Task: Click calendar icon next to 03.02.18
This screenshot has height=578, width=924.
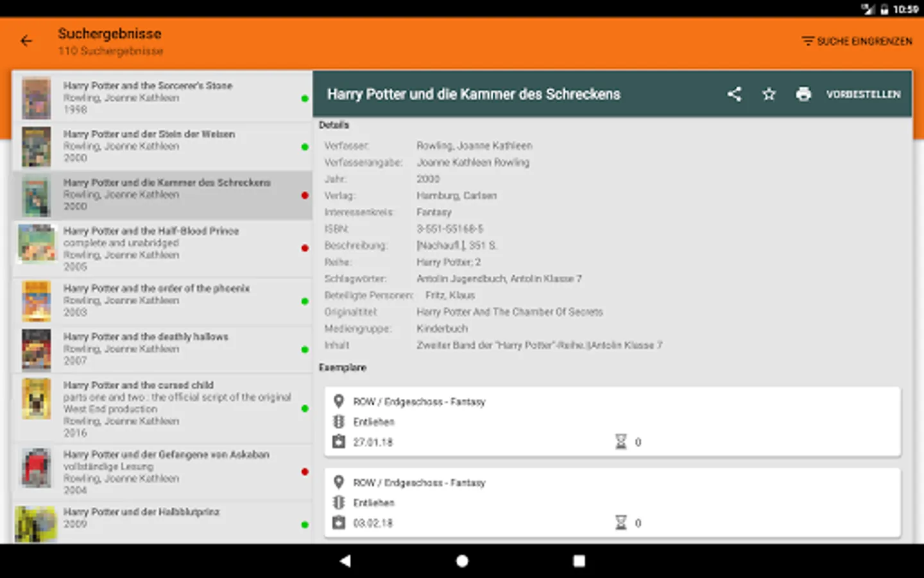Action: [x=339, y=523]
